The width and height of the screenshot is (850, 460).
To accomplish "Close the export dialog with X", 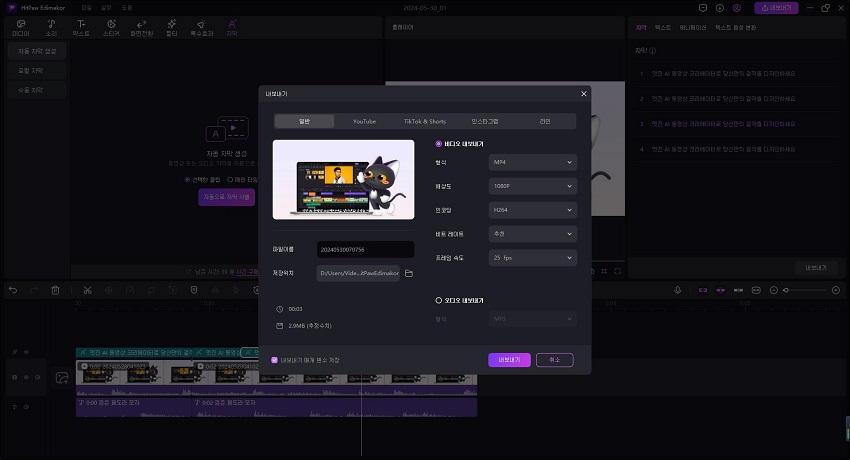I will pyautogui.click(x=584, y=94).
